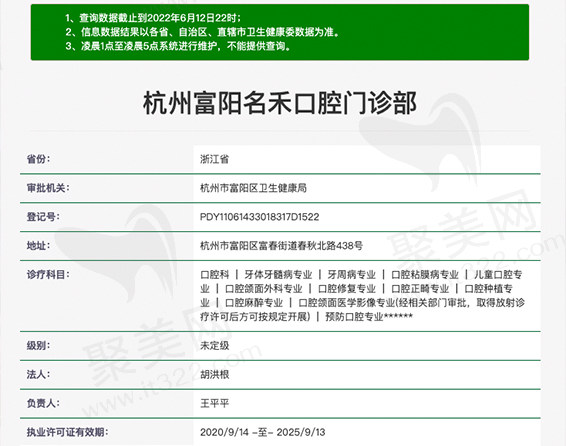Select registration number PDY11061433018317D1522
The height and width of the screenshot is (446, 566).
point(260,217)
